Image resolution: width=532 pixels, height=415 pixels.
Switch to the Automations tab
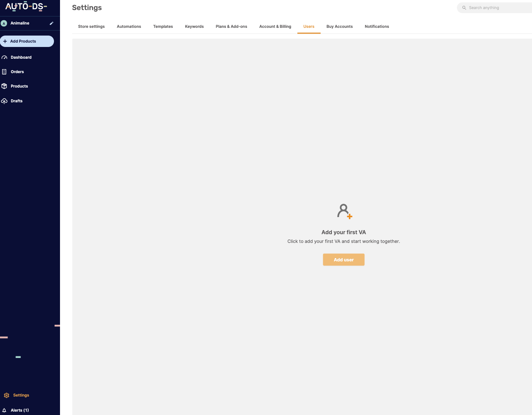click(x=129, y=27)
